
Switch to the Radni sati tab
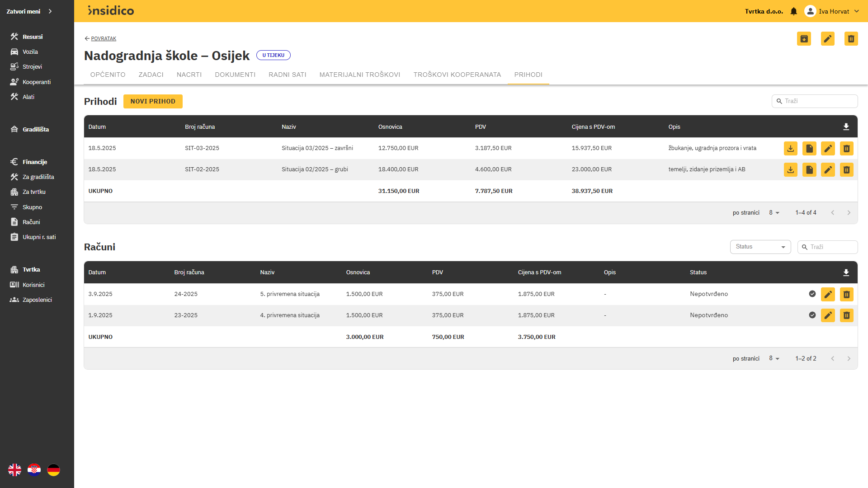point(287,75)
